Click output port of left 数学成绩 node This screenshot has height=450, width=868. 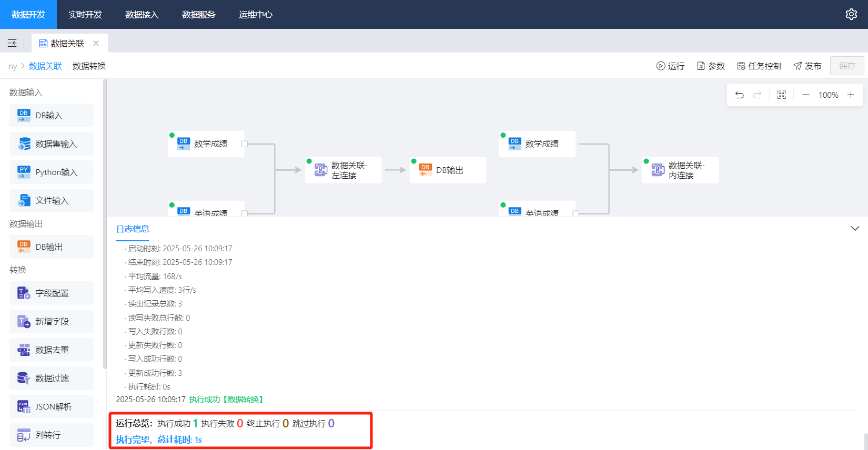point(244,144)
